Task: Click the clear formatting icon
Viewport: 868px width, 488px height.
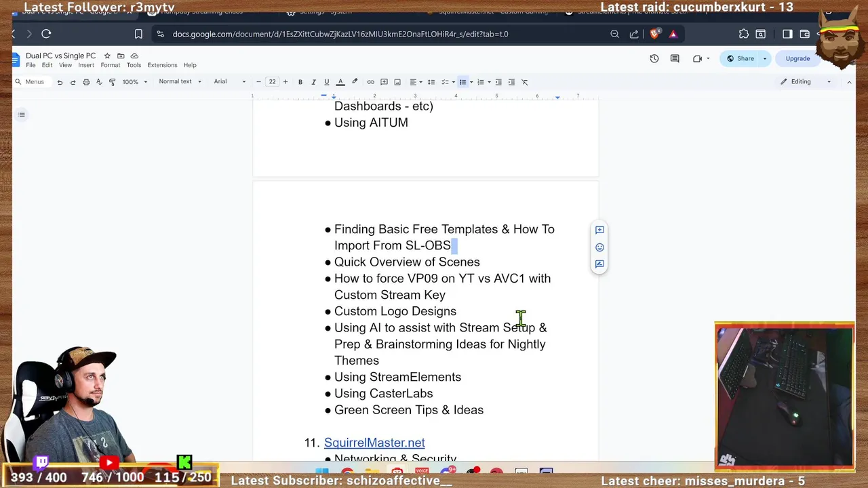Action: coord(525,82)
